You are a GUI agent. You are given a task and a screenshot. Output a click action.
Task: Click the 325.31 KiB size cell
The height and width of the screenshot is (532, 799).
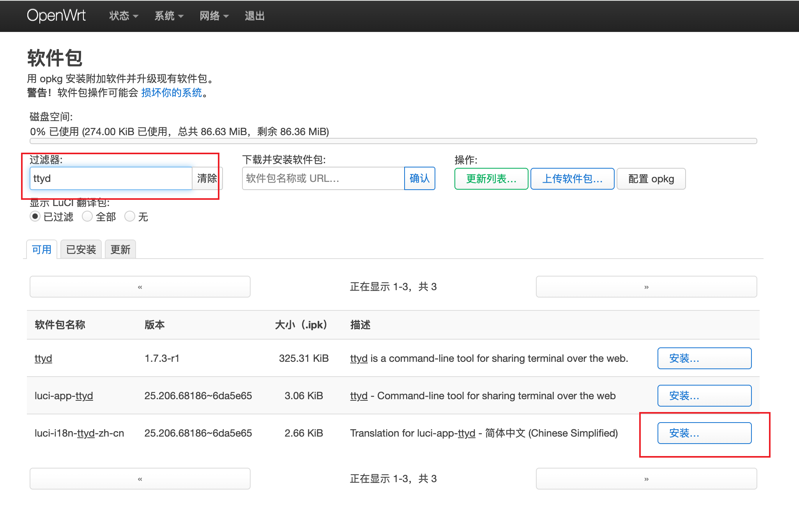304,358
